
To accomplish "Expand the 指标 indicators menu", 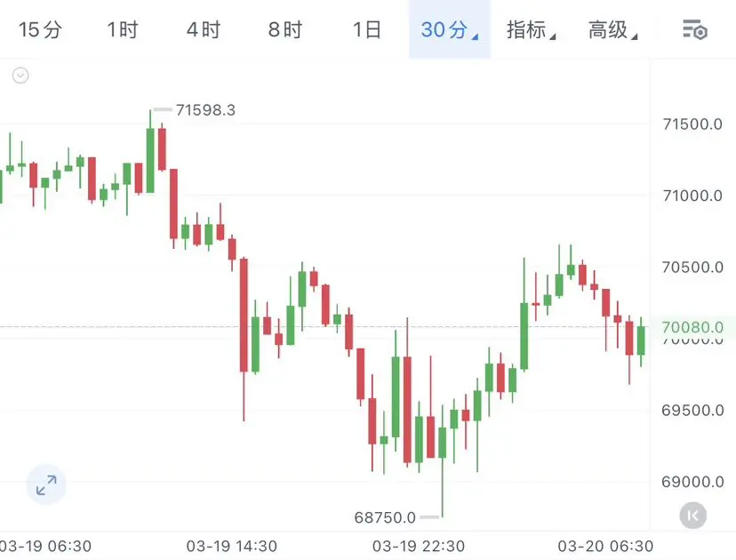I will (x=531, y=30).
